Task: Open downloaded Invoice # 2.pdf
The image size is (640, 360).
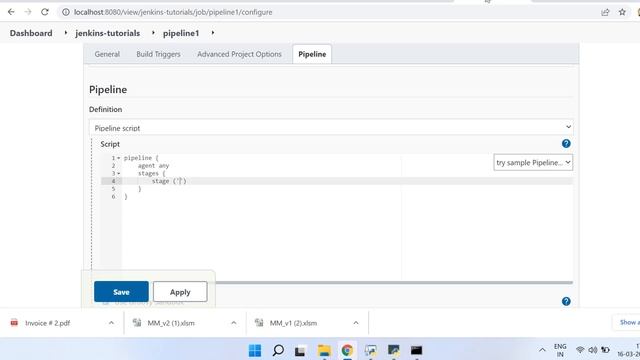Action: 47,323
